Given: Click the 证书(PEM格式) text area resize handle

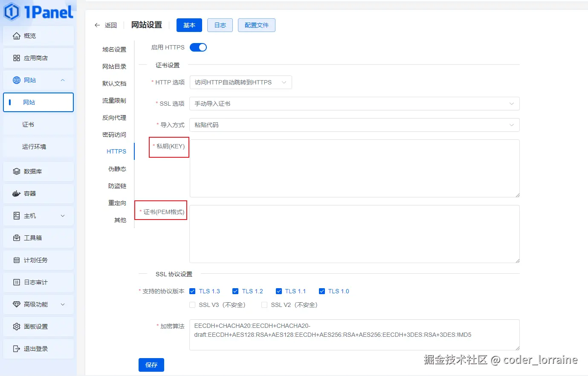Looking at the screenshot, I should 517,260.
